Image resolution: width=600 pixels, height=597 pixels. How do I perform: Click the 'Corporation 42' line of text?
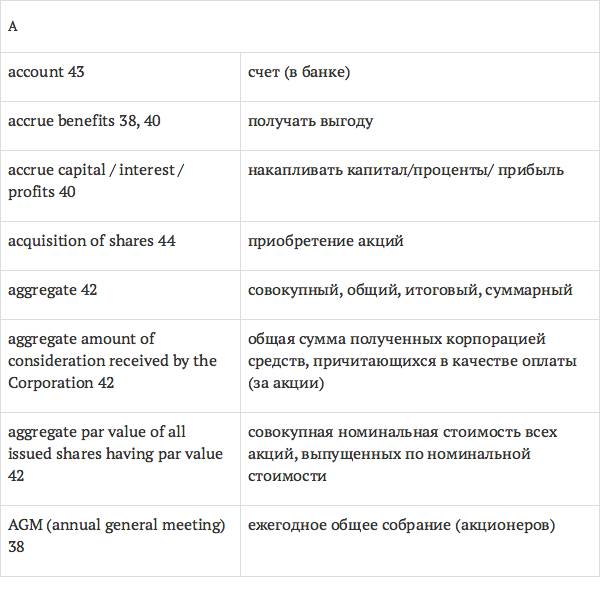[x=61, y=383]
